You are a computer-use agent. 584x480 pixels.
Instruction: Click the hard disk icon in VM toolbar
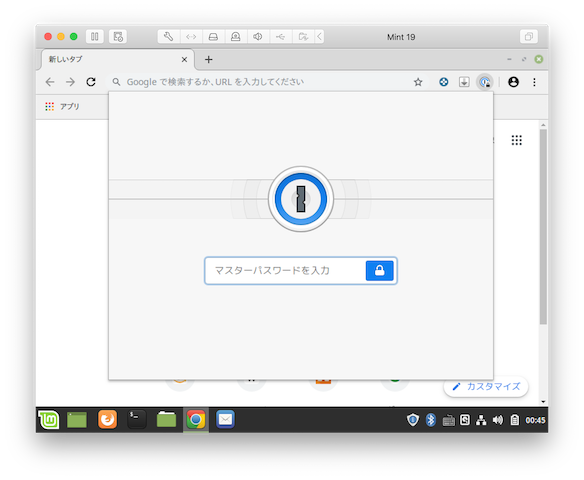213,36
